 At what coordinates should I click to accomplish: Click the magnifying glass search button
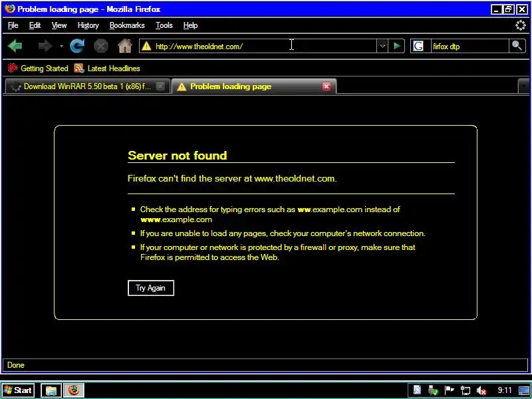pos(517,46)
